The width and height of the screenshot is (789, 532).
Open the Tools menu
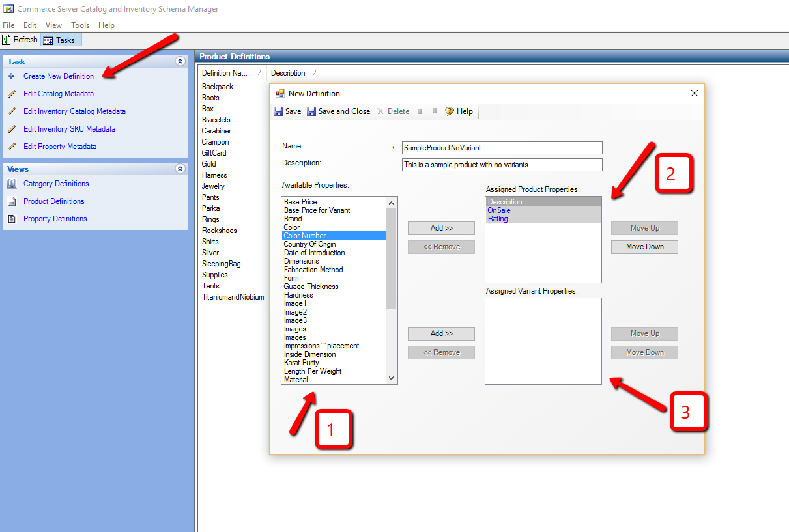(x=80, y=25)
